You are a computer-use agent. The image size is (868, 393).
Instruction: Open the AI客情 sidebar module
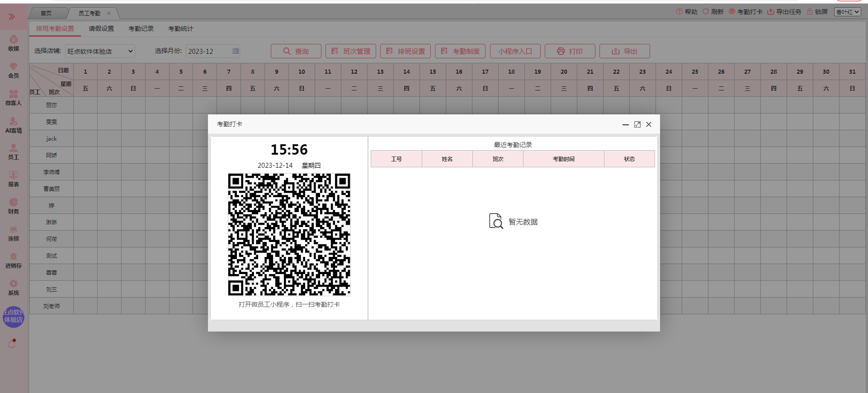[x=14, y=125]
